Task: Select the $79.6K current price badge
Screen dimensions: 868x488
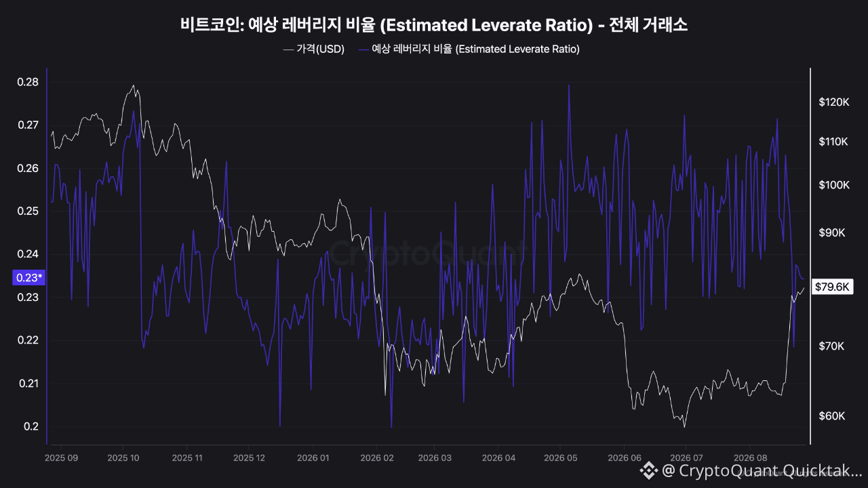Action: click(833, 287)
